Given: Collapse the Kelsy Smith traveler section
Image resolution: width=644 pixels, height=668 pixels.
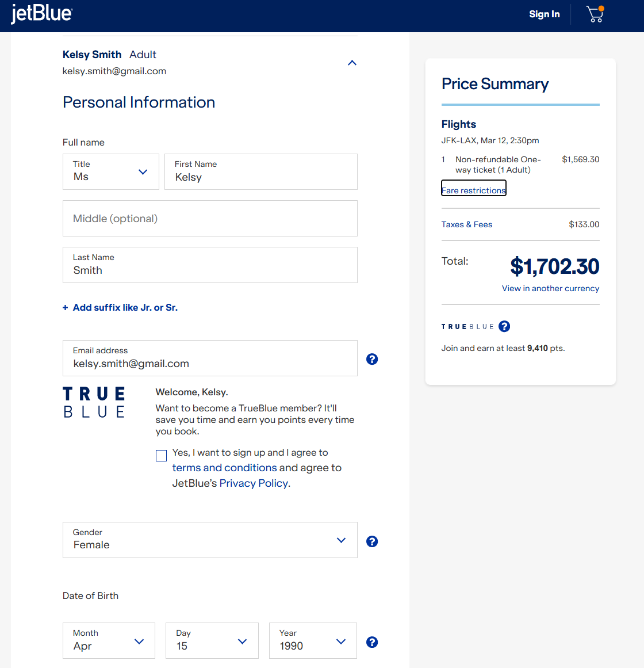Looking at the screenshot, I should (352, 63).
